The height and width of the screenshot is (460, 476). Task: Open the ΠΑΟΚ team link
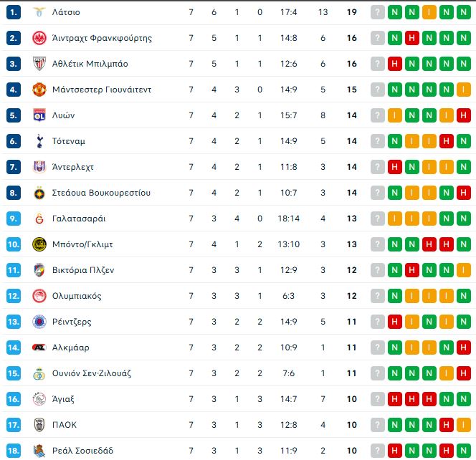[x=65, y=425]
